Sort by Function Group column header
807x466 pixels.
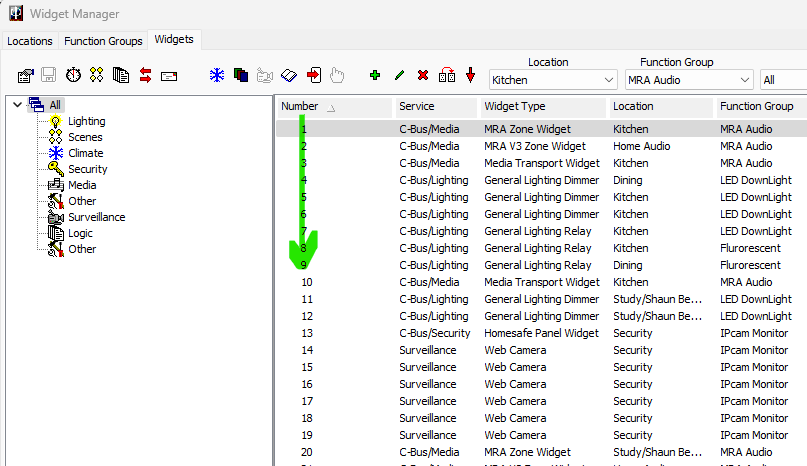pos(761,106)
